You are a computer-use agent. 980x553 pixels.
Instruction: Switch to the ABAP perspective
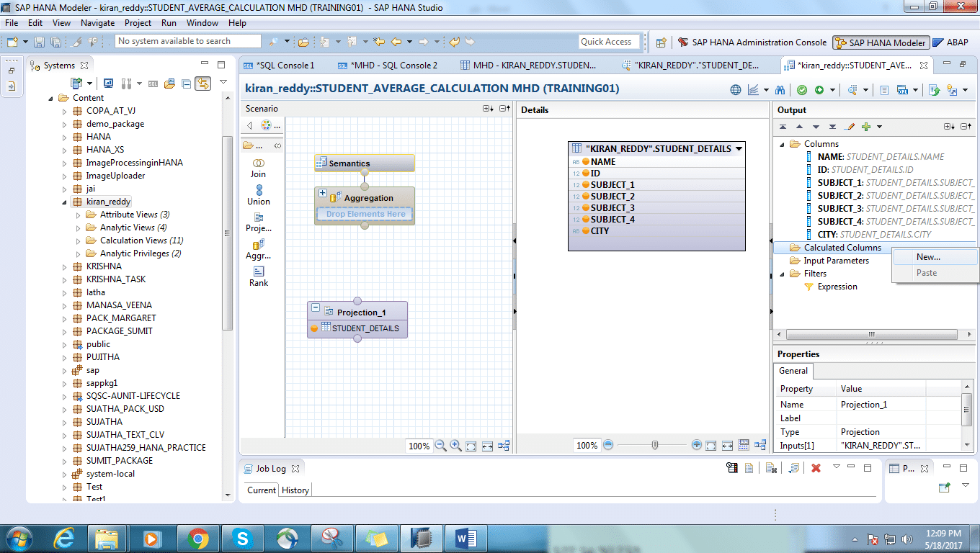click(950, 42)
